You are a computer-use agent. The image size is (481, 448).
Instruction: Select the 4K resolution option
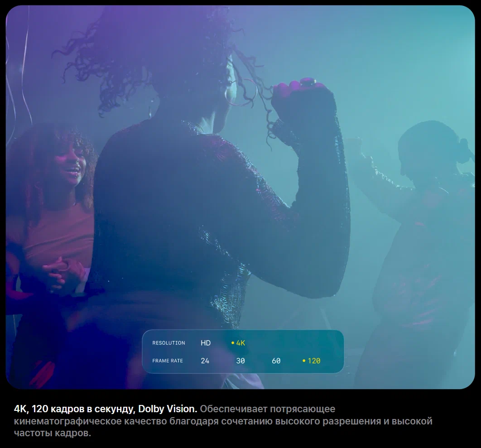[x=240, y=343]
